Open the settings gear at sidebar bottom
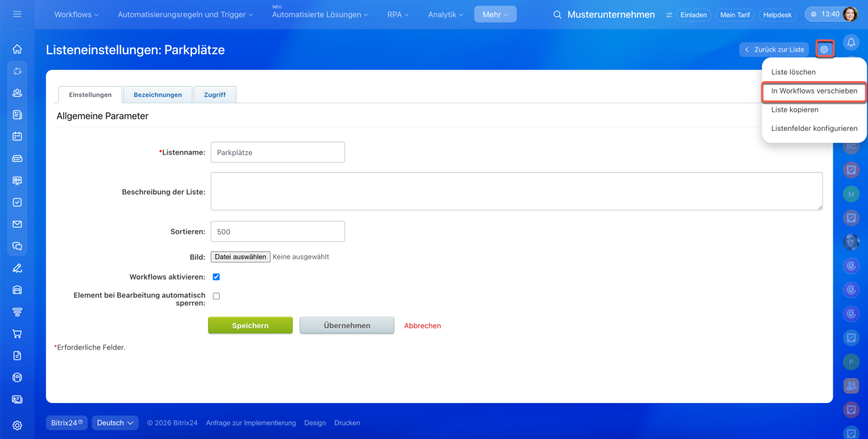868x439 pixels. click(x=17, y=425)
